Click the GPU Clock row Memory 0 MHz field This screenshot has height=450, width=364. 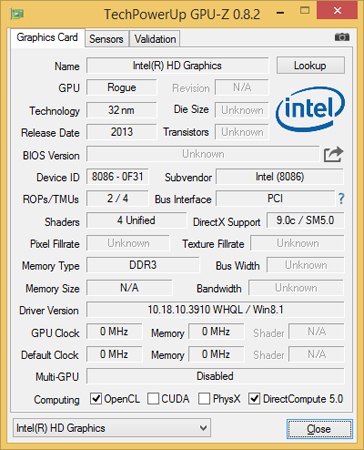[x=216, y=332]
